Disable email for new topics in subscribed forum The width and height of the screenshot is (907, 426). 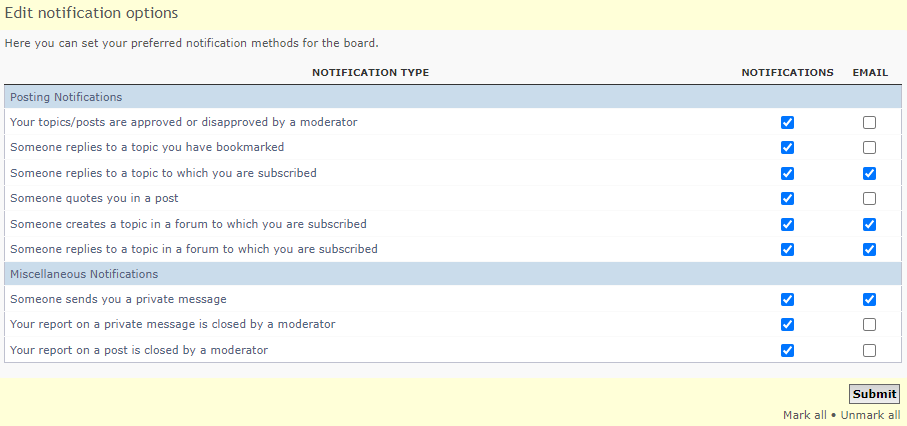[869, 224]
